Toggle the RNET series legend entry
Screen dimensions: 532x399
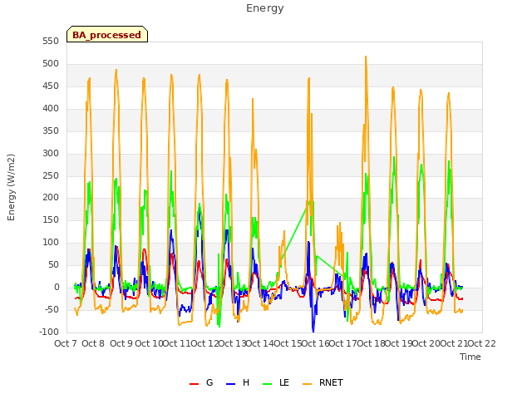tap(323, 382)
